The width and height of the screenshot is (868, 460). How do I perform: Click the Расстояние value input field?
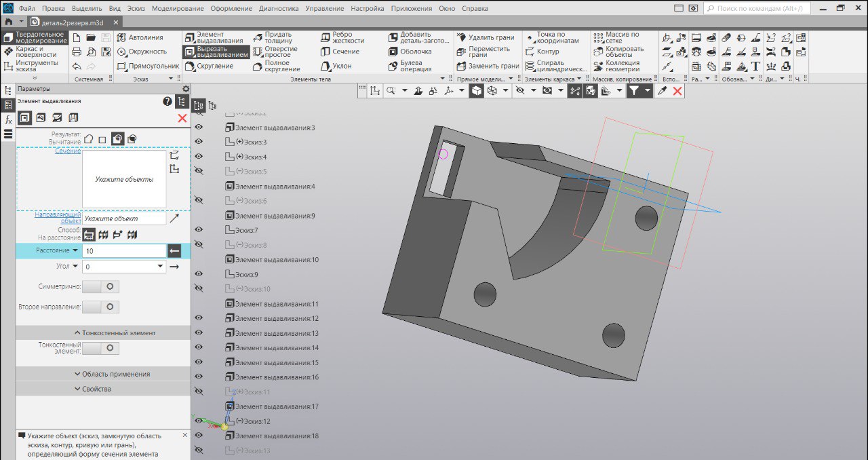coord(124,251)
